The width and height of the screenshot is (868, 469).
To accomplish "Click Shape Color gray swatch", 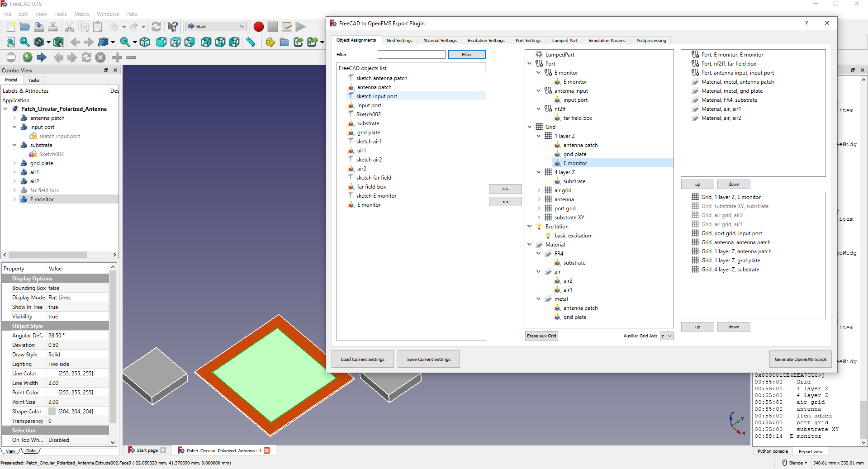I will tap(52, 412).
